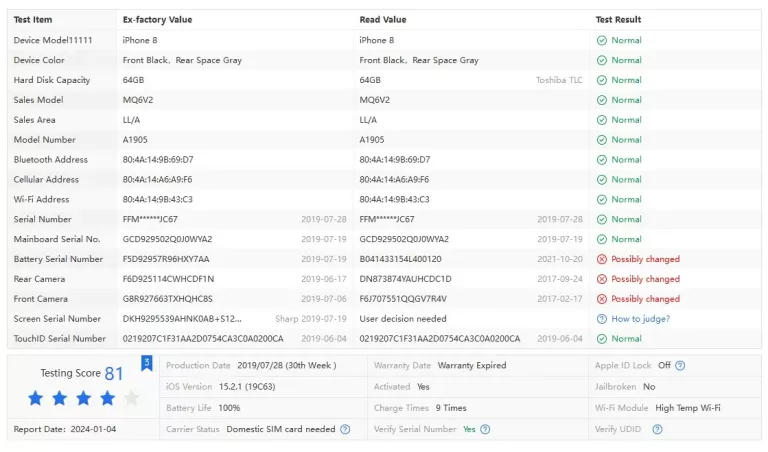
Task: Click the Testing Score value 81
Action: [x=114, y=373]
